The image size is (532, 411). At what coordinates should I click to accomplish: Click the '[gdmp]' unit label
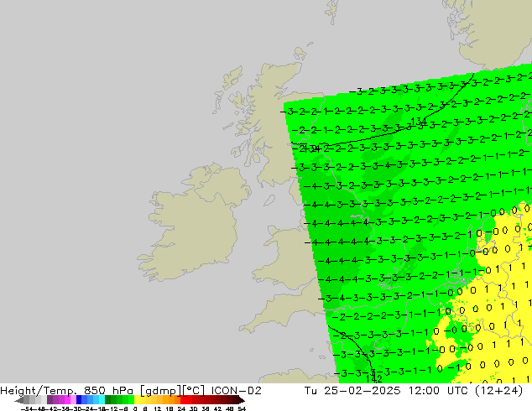tap(161, 391)
